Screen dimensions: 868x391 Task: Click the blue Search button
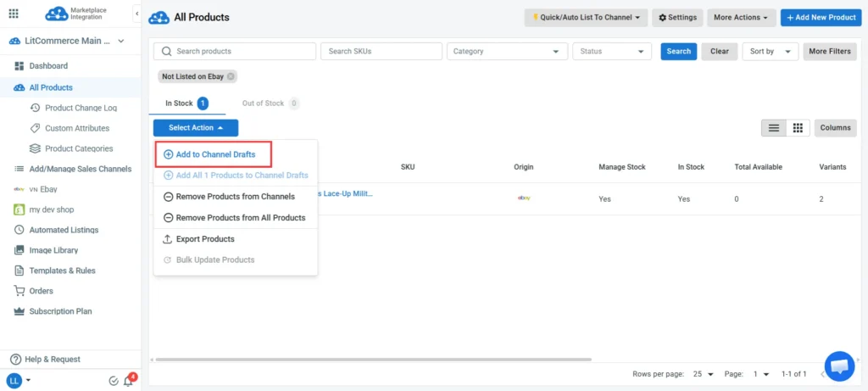[679, 52]
